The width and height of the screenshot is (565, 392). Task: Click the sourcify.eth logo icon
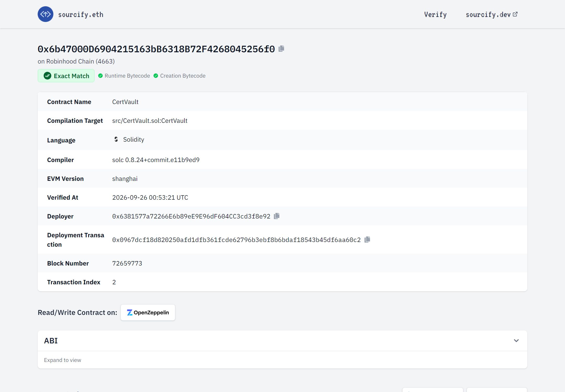(46, 14)
